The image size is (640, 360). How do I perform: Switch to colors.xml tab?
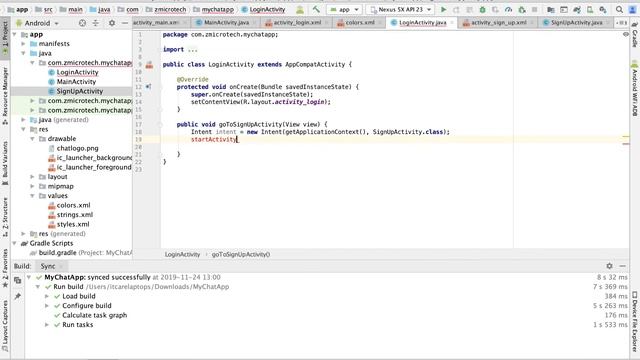coord(360,23)
